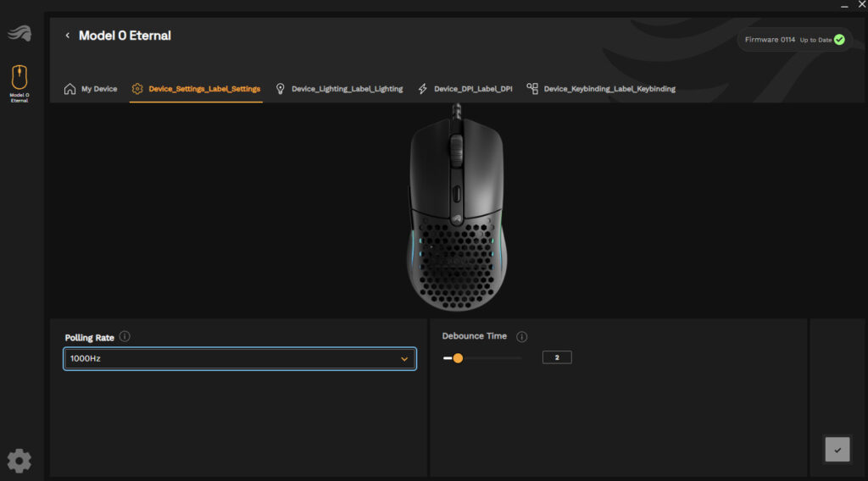The height and width of the screenshot is (481, 868).
Task: Click the Firmware 0114 status badge
Action: coord(770,40)
